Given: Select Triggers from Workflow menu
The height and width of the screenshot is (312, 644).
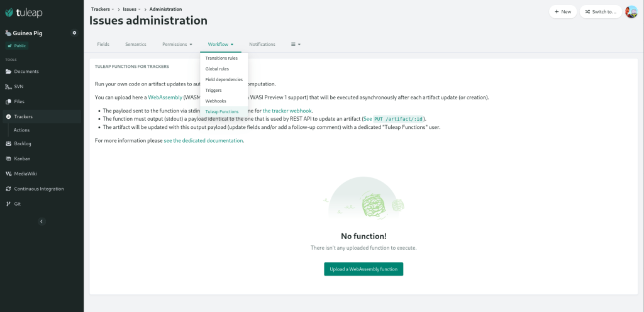Looking at the screenshot, I should [x=224, y=91].
